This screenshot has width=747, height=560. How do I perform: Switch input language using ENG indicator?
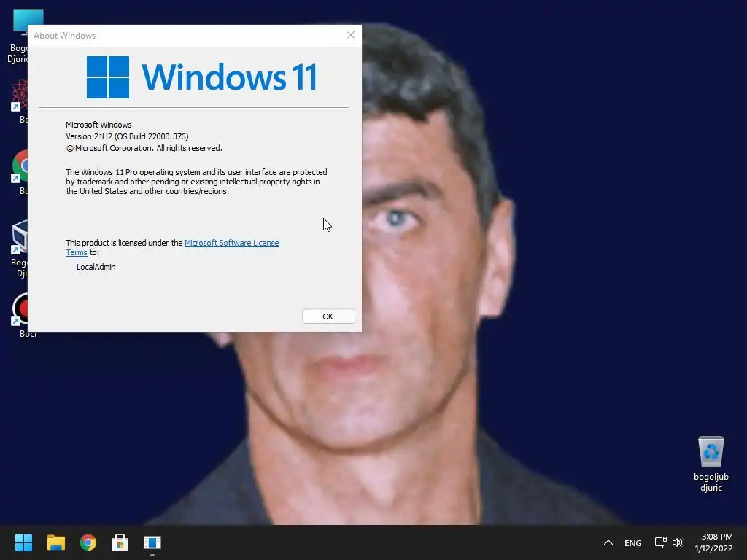pyautogui.click(x=632, y=542)
